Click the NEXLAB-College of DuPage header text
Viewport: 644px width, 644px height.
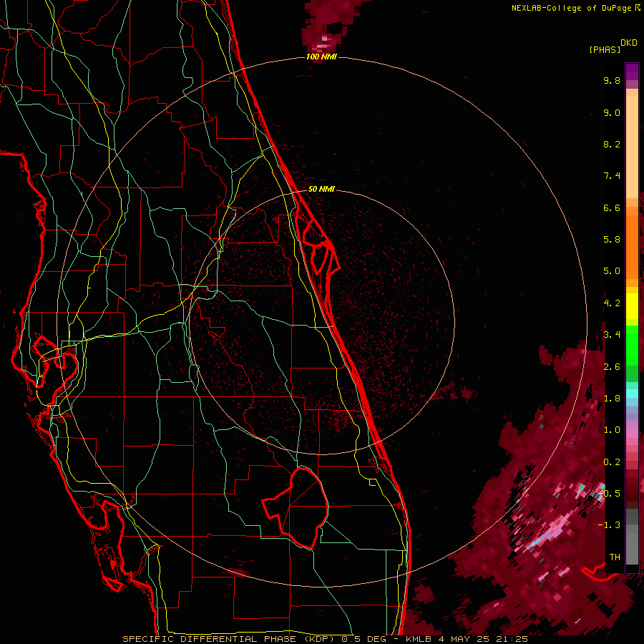[x=573, y=8]
